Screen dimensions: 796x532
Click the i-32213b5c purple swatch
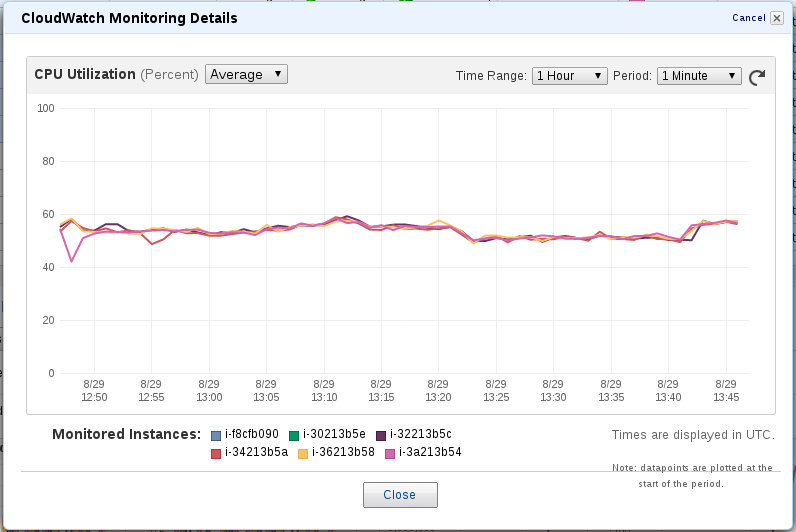pyautogui.click(x=381, y=436)
